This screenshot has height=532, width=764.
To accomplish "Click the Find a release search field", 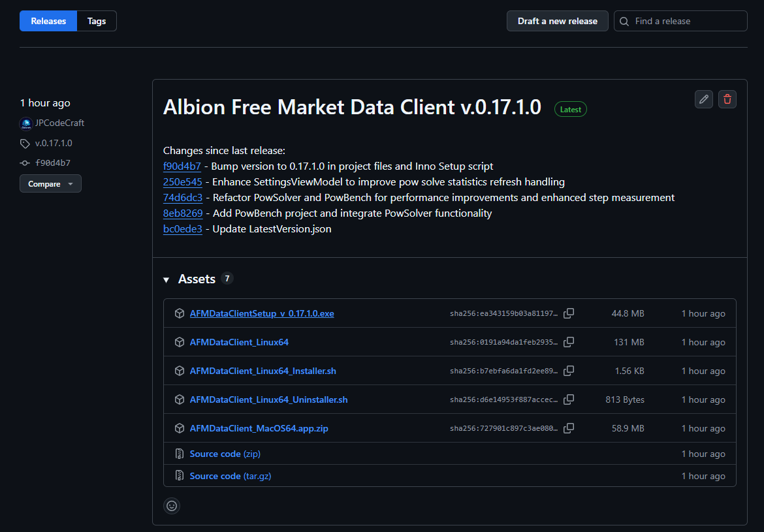I will click(x=686, y=21).
